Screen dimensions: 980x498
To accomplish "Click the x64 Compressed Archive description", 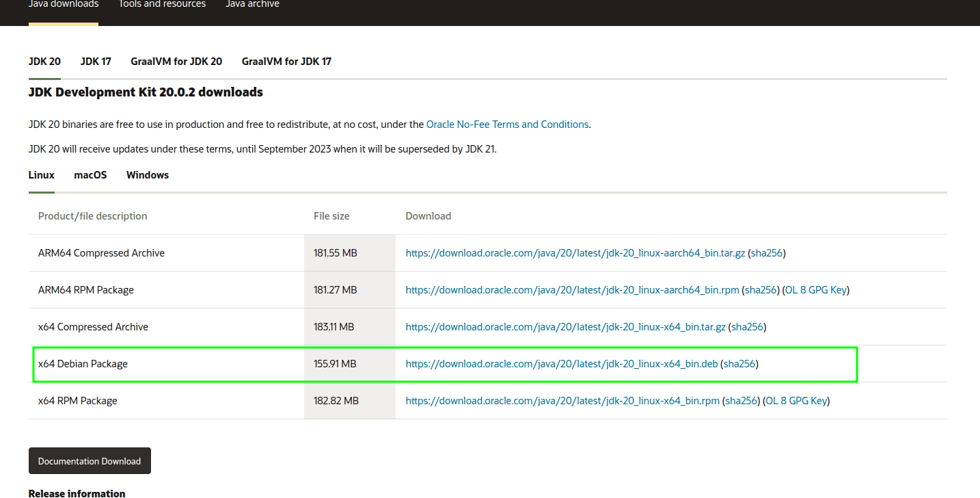I will coord(93,327).
